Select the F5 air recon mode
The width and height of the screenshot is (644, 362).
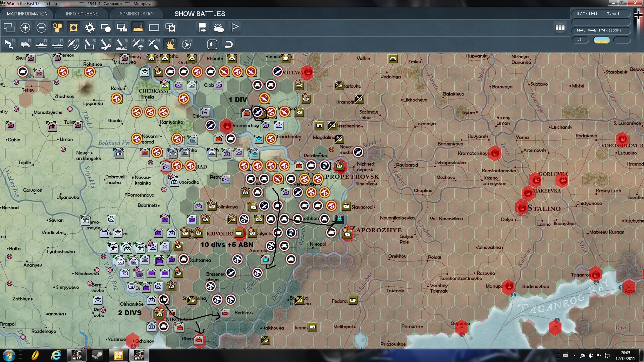pos(73,44)
